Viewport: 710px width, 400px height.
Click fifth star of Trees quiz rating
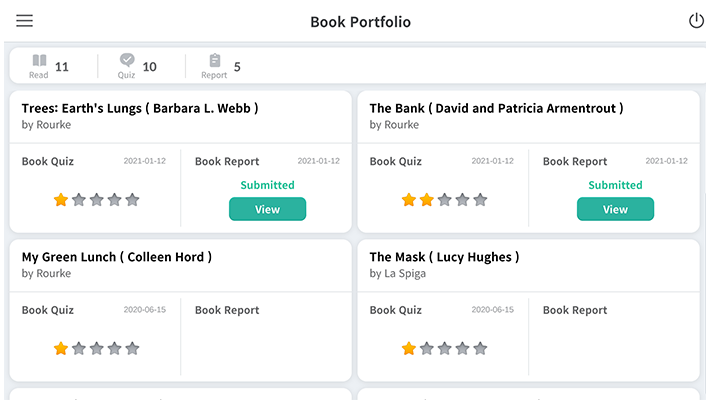[132, 200]
